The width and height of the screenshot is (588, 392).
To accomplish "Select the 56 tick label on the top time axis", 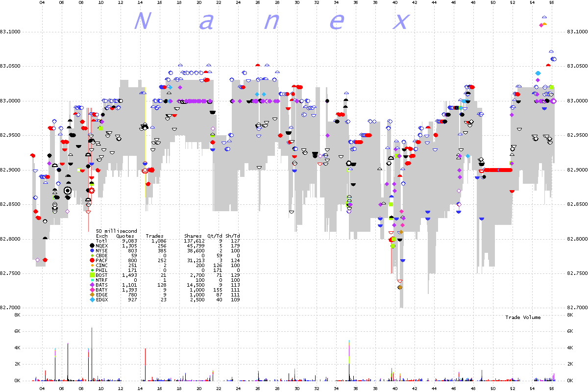I will coord(552,2).
